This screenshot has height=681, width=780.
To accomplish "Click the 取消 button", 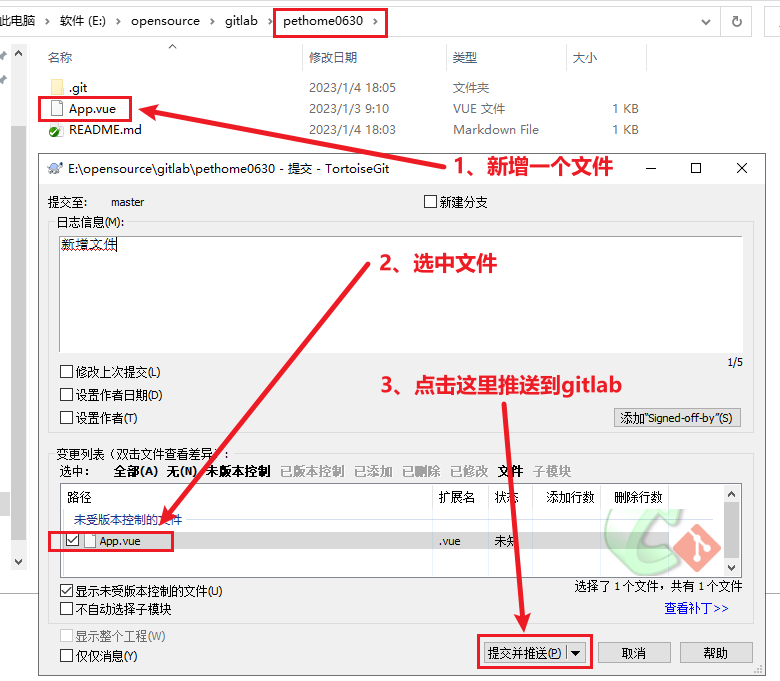I will pyautogui.click(x=634, y=653).
